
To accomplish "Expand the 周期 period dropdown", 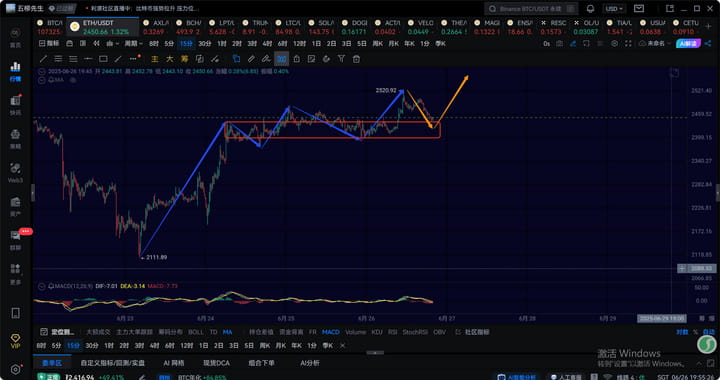I will tap(134, 44).
